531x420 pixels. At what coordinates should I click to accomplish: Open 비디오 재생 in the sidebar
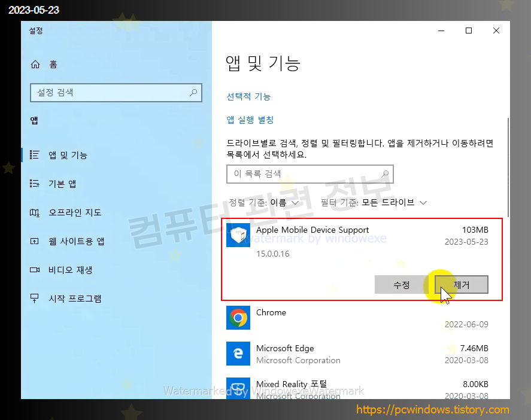[x=70, y=270]
